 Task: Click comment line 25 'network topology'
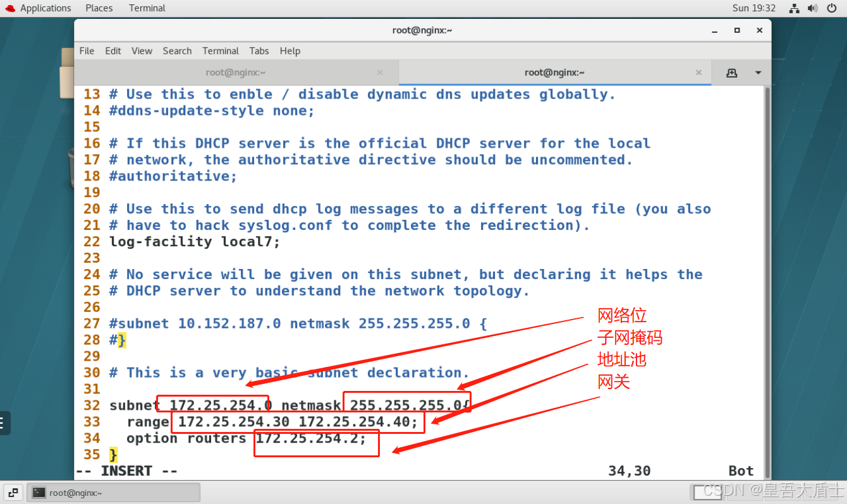[319, 291]
